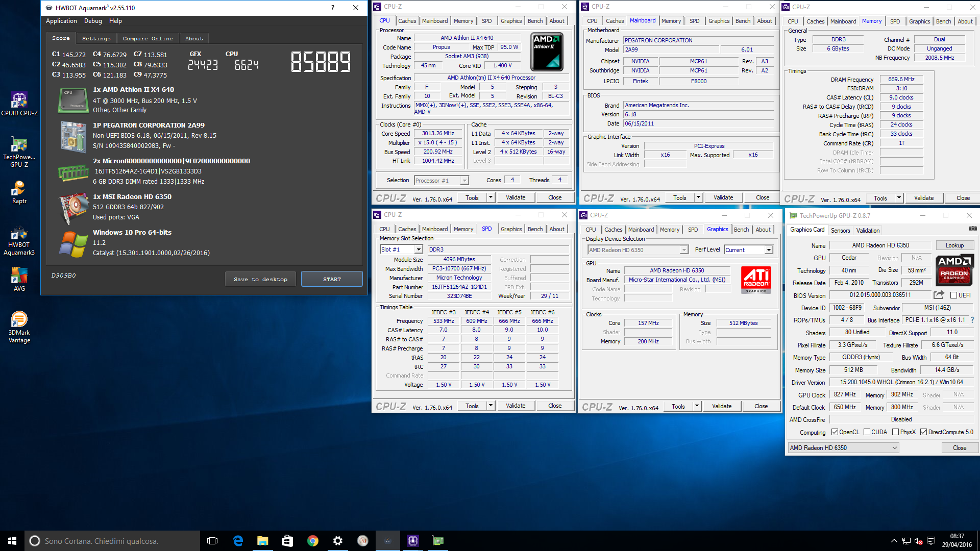Open Task View on the taskbar

click(x=212, y=541)
